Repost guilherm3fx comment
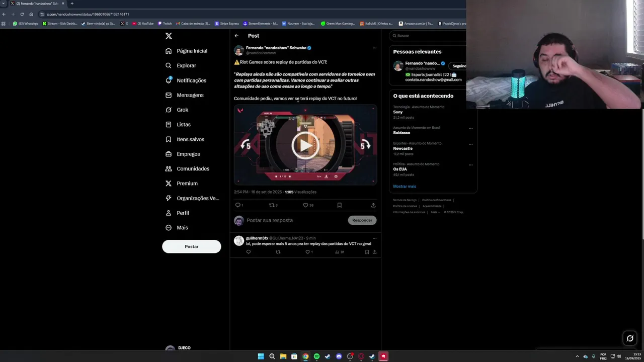The width and height of the screenshot is (644, 362). coord(278,252)
